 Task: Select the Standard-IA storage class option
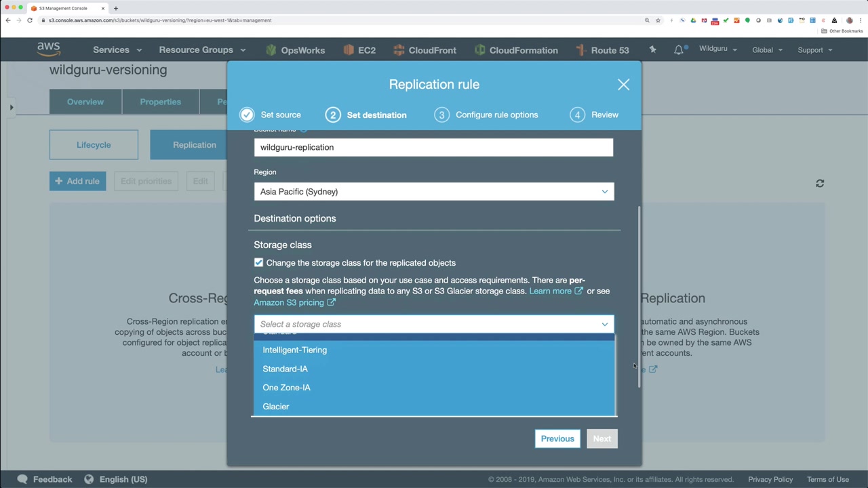[x=434, y=369]
